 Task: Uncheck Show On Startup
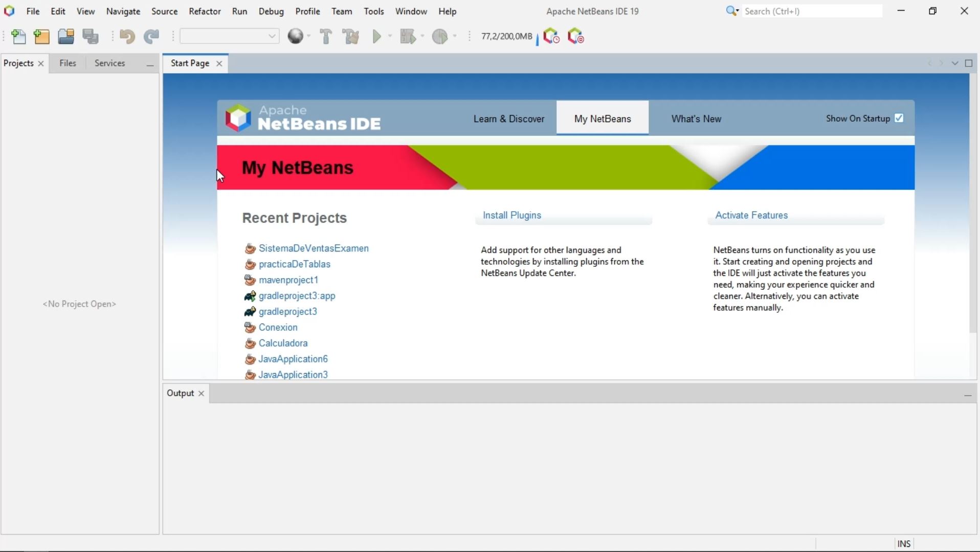[x=899, y=118]
